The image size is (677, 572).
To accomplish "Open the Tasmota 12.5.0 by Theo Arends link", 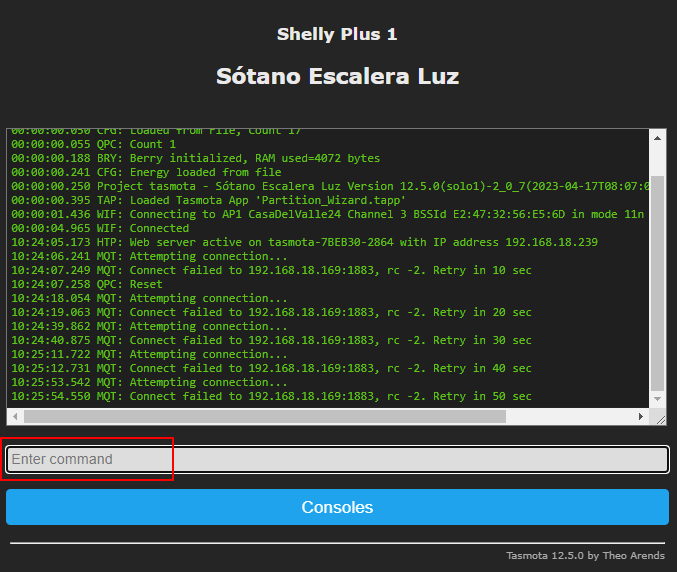I will [x=585, y=555].
